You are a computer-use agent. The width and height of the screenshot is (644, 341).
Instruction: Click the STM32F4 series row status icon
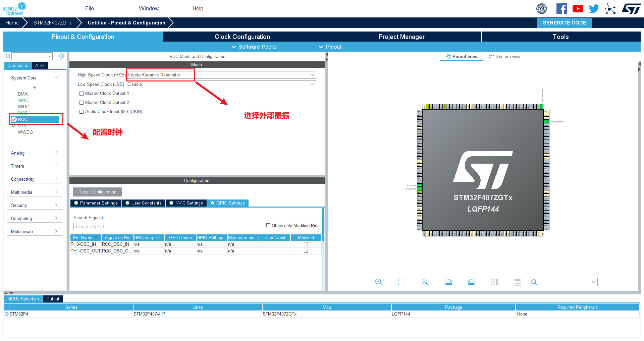(6, 314)
